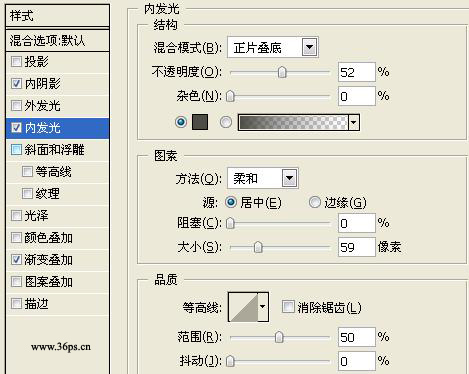Select the gradient radio button
The height and width of the screenshot is (374, 469).
[x=226, y=122]
